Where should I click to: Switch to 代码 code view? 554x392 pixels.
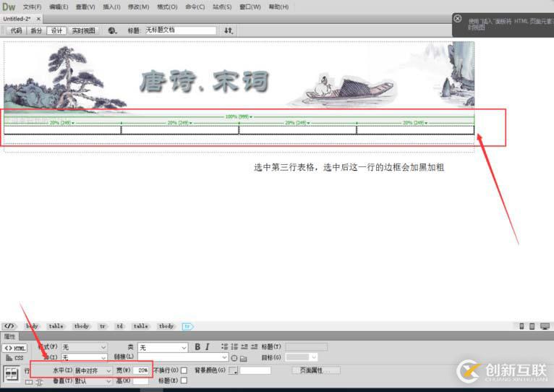tap(16, 31)
